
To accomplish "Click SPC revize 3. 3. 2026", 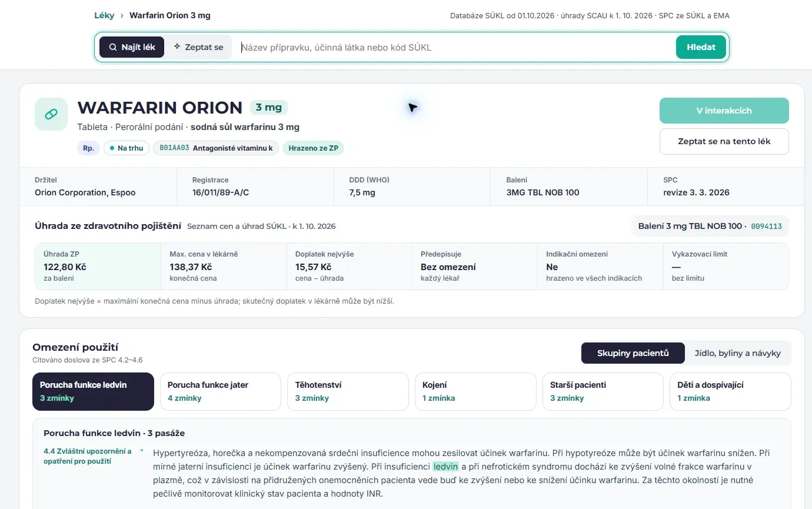I will (696, 192).
